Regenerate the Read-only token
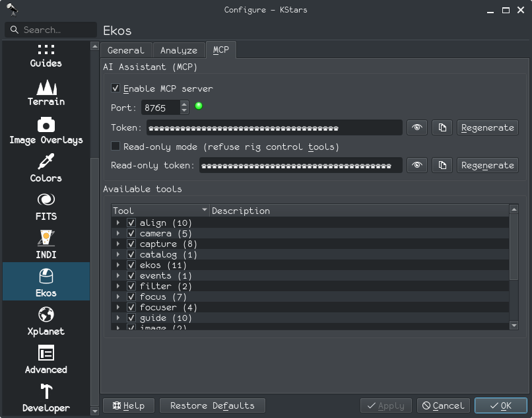Image resolution: width=532 pixels, height=418 pixels. [x=487, y=165]
